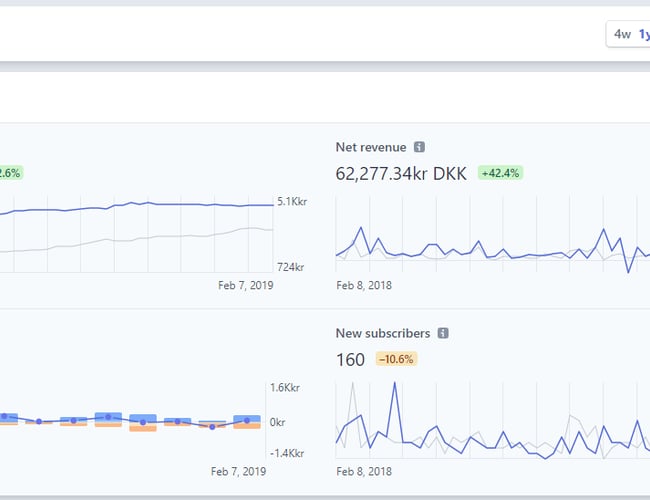Open the Net revenue chart title

coord(371,147)
